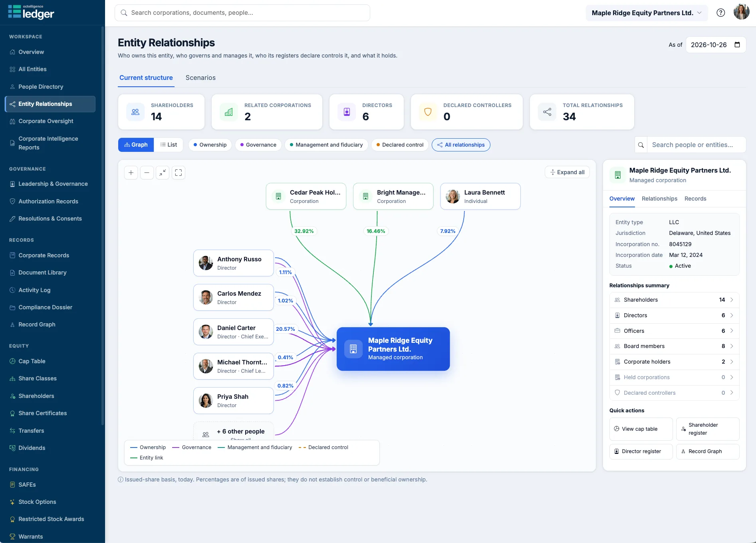The width and height of the screenshot is (756, 543).
Task: Expand the Shareholders summary row
Action: pyautogui.click(x=674, y=300)
